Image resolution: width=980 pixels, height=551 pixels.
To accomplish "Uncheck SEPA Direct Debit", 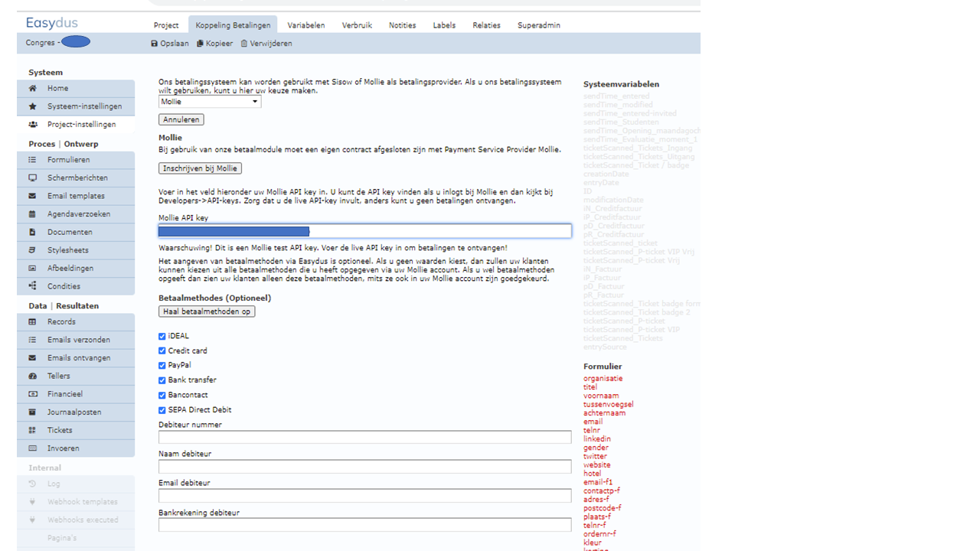I will (x=162, y=410).
